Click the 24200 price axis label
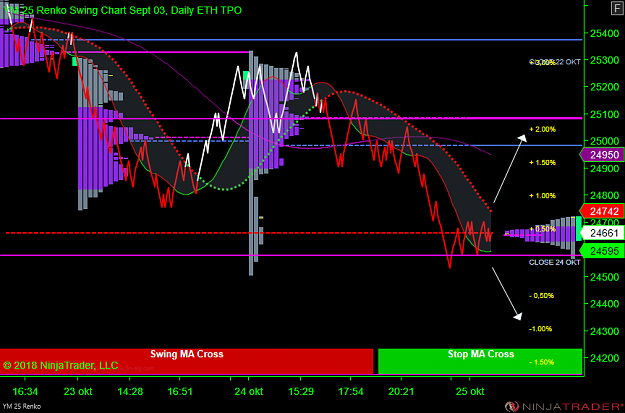Viewport: 625px width, 413px height. (604, 358)
